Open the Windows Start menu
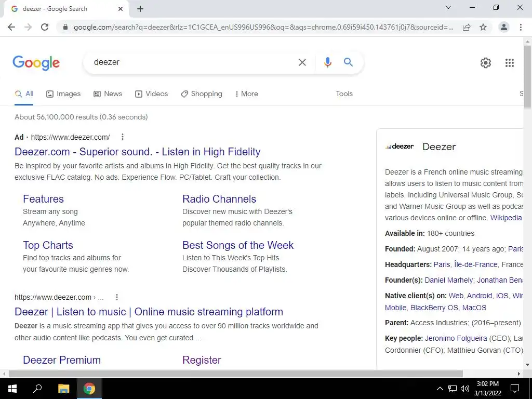Screen dimensions: 532x399 pos(12,389)
